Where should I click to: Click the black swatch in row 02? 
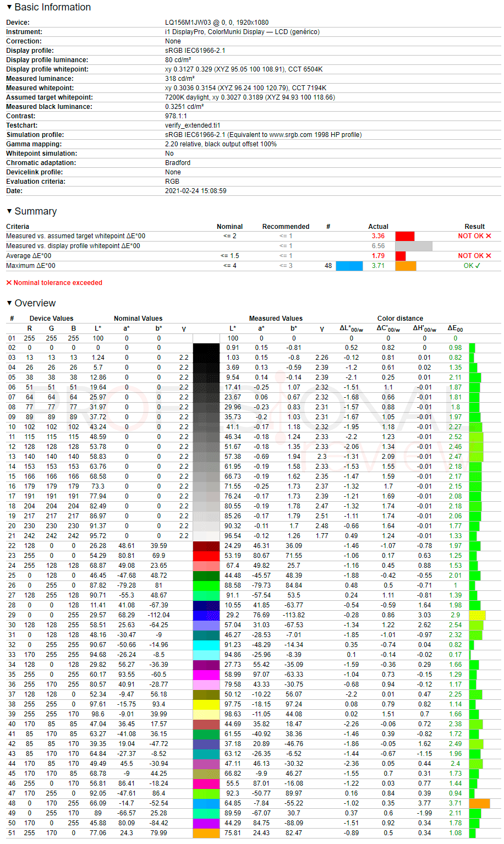coord(206,348)
